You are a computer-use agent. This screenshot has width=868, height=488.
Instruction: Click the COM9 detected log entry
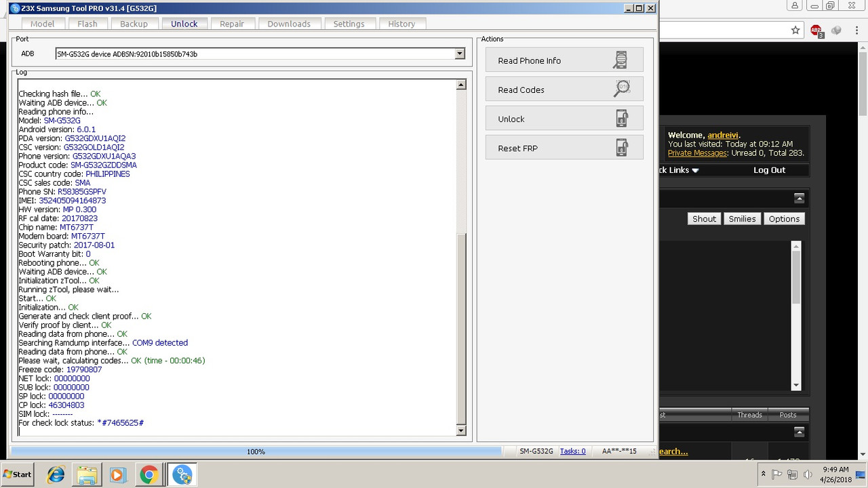[x=160, y=343]
